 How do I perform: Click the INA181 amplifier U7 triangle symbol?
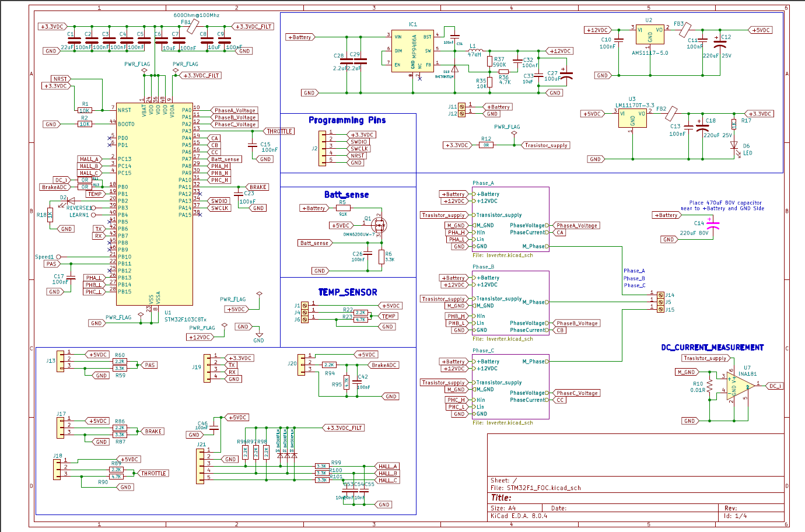pos(739,386)
